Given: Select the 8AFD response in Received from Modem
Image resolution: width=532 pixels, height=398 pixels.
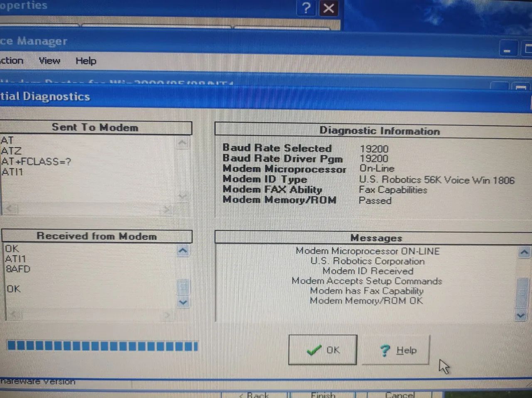Looking at the screenshot, I should [18, 269].
